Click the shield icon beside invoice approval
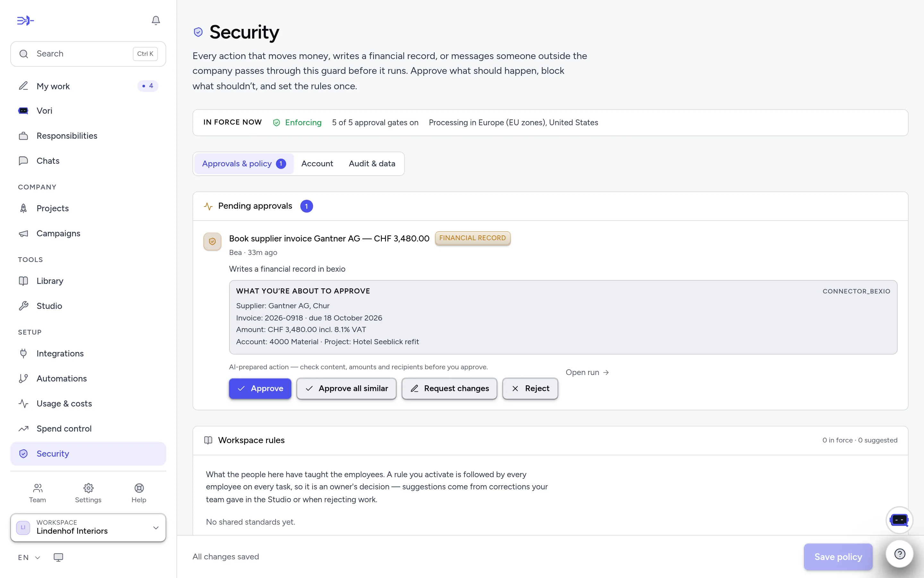Image resolution: width=924 pixels, height=578 pixels. [212, 241]
